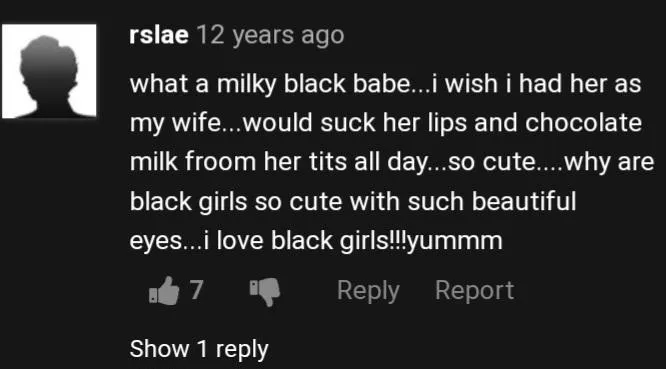
Task: Open the "Show 1 reply" disclosure
Action: pos(199,349)
